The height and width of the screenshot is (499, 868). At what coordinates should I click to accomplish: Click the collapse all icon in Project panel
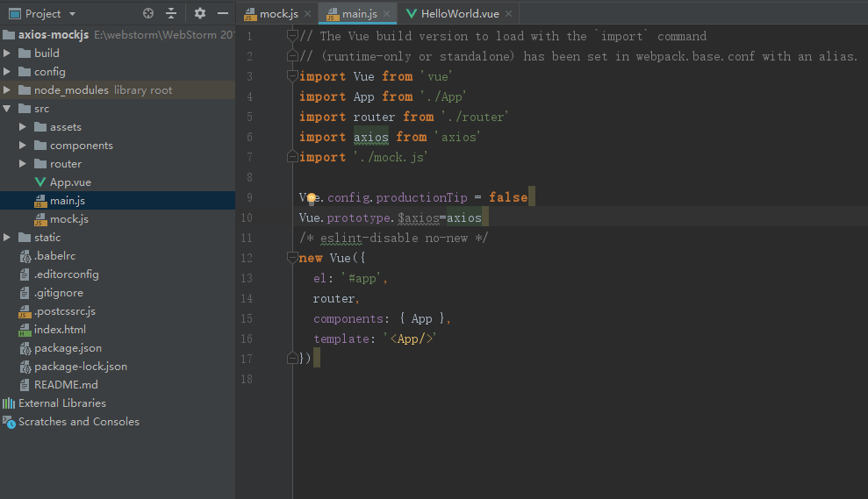pos(171,13)
